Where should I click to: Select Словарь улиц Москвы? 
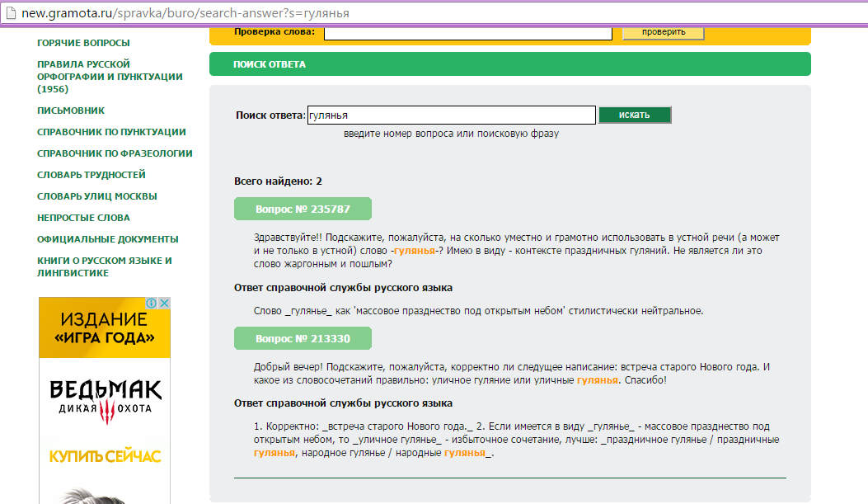[96, 196]
